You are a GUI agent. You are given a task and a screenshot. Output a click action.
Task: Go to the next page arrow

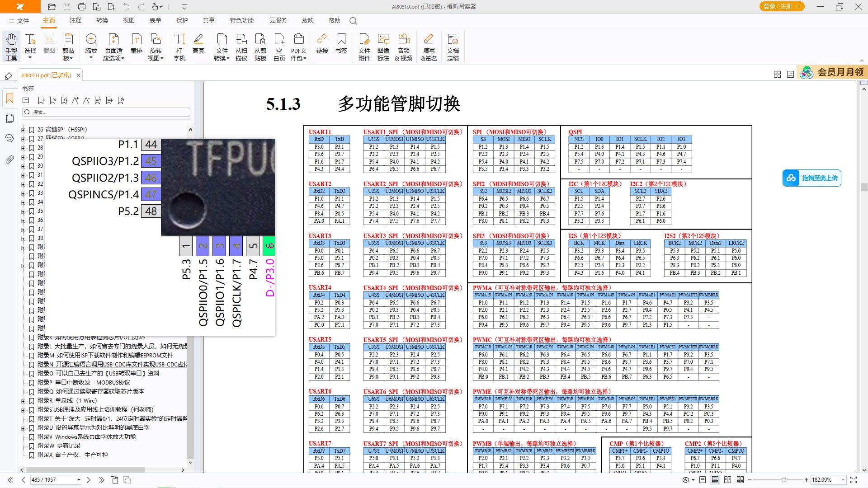coord(89,480)
